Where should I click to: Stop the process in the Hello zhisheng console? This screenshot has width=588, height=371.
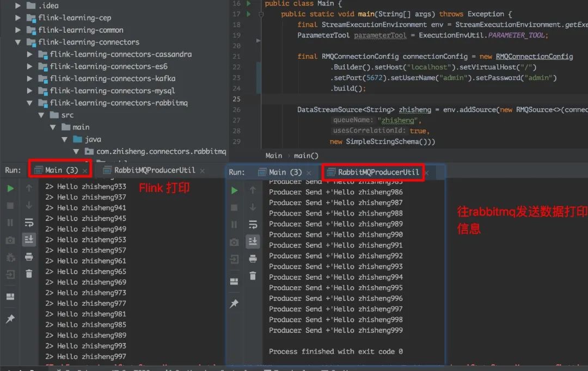pyautogui.click(x=10, y=206)
